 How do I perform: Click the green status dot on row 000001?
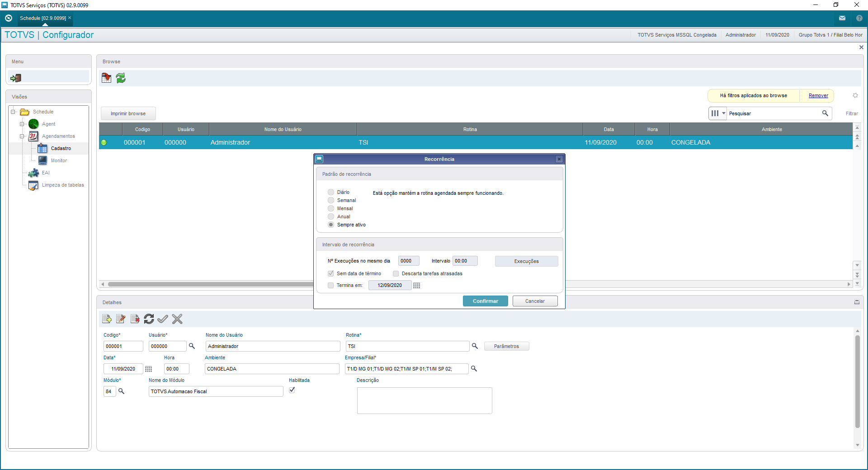104,142
